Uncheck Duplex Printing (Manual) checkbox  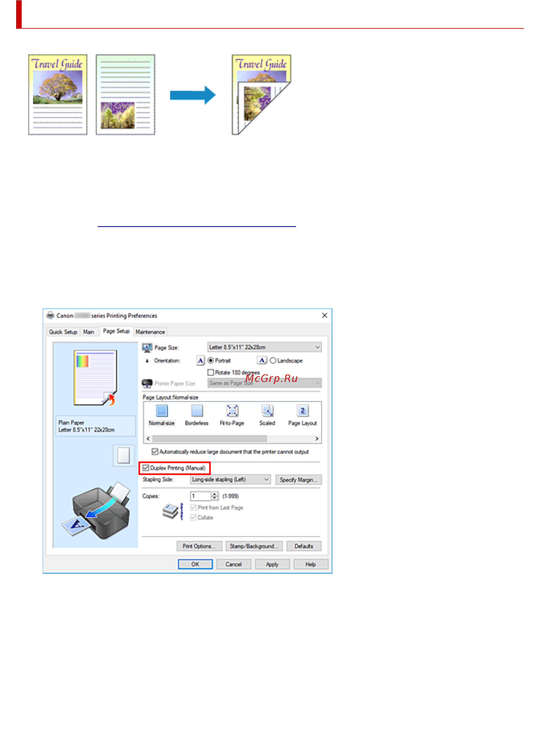click(x=146, y=468)
